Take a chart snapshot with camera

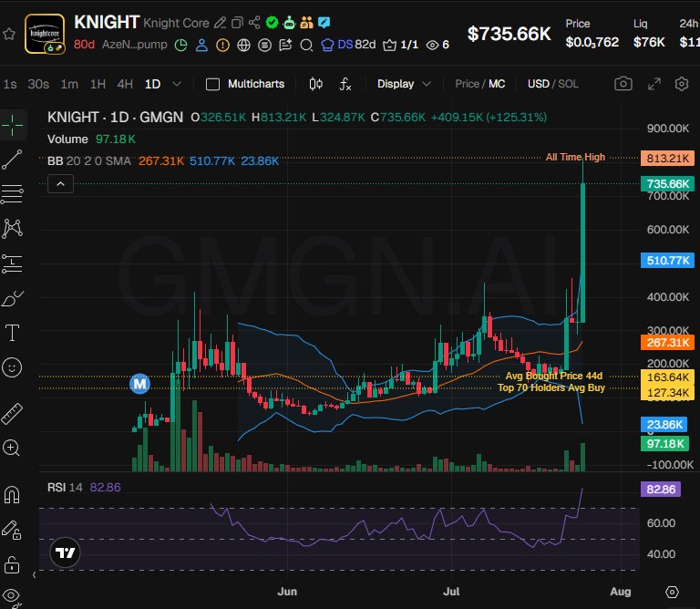pyautogui.click(x=623, y=84)
